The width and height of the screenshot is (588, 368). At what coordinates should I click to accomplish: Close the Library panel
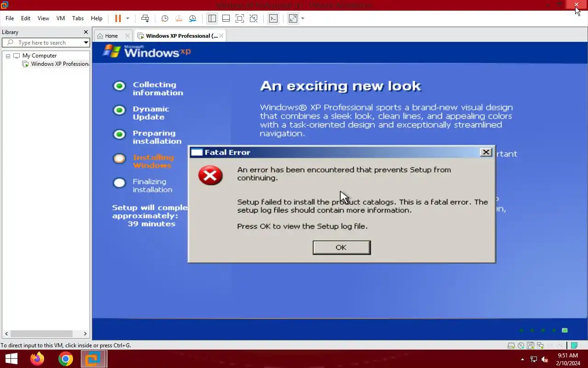coord(85,32)
